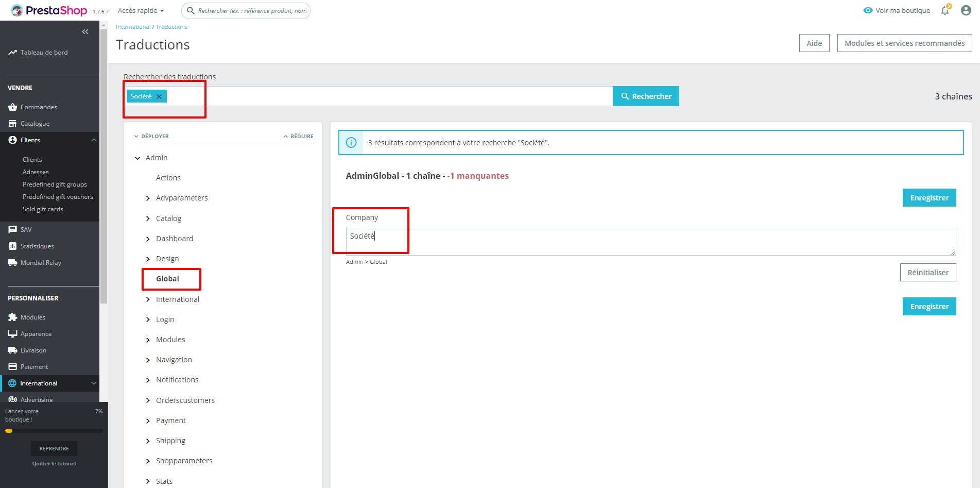Screen dimensions: 980x488
Task: Expand the Dashboard tree node
Action: click(x=148, y=239)
